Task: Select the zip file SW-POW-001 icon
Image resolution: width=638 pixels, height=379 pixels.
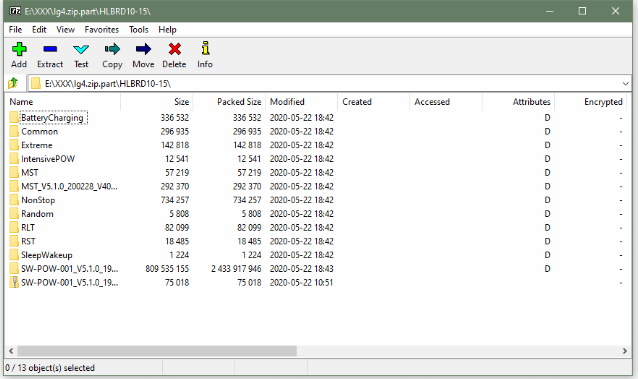Action: (x=14, y=283)
